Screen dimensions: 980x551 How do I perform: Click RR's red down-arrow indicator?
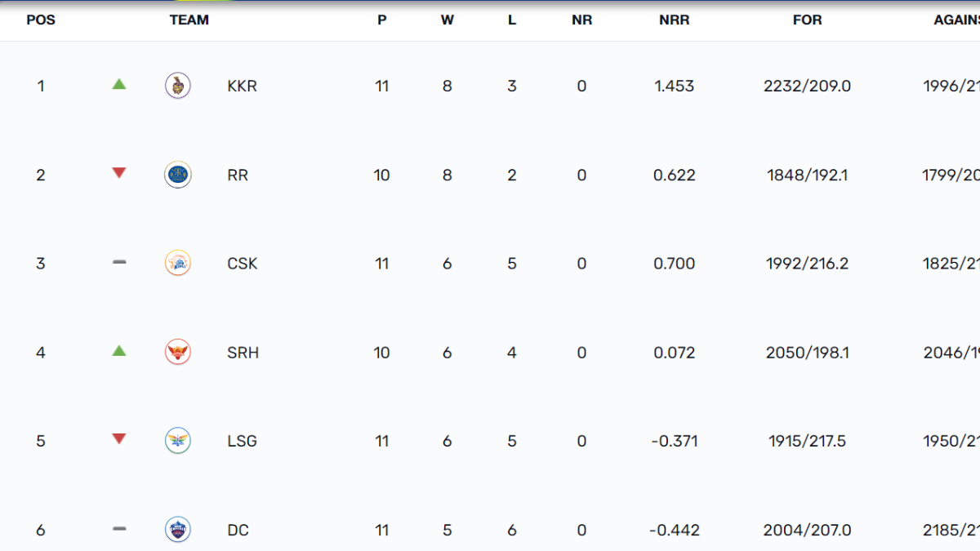tap(119, 173)
